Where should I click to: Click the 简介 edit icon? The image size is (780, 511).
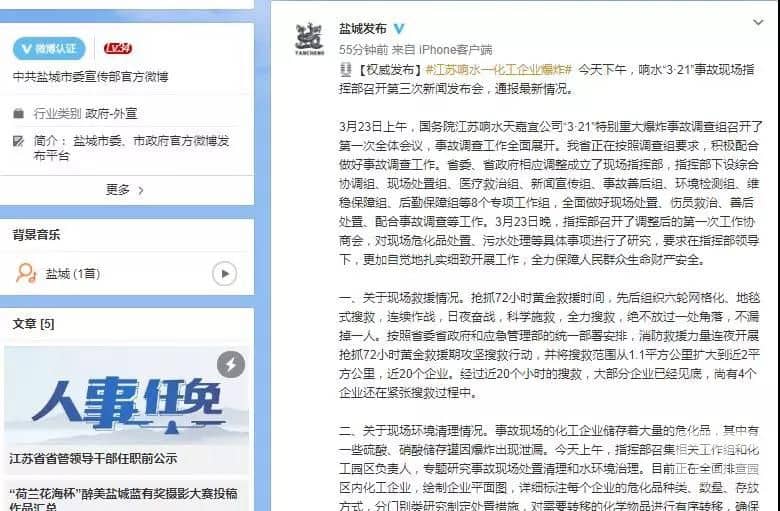18,141
